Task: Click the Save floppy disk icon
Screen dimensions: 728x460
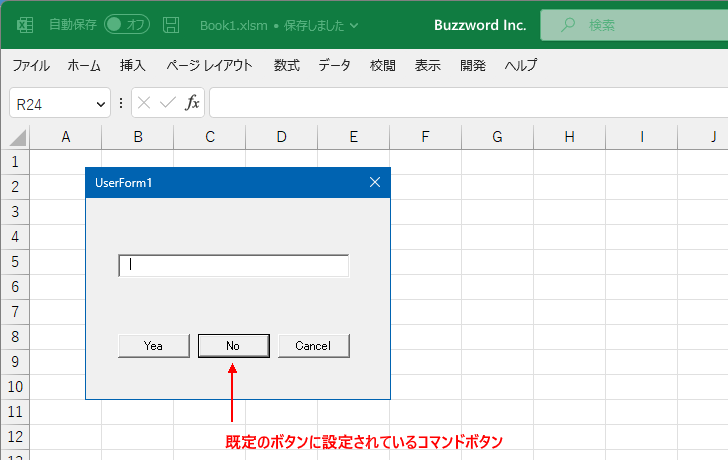Action: tap(171, 25)
